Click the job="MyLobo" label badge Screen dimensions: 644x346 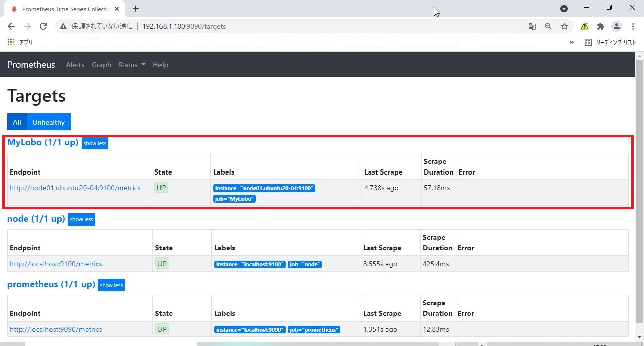pos(234,199)
